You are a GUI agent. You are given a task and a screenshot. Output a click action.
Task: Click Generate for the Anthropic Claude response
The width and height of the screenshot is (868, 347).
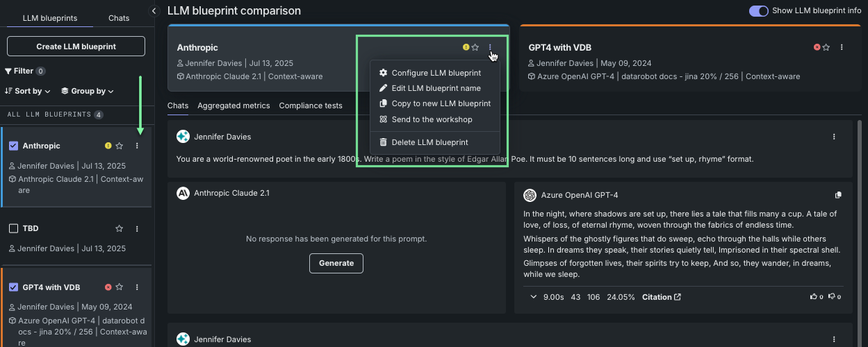click(x=336, y=263)
